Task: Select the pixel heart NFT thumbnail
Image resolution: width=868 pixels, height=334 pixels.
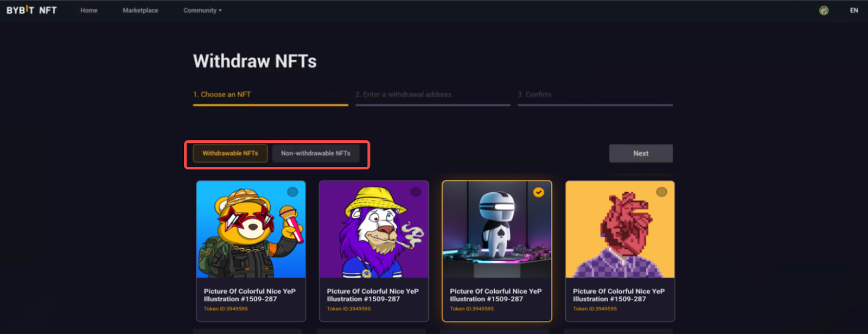Action: pyautogui.click(x=620, y=230)
